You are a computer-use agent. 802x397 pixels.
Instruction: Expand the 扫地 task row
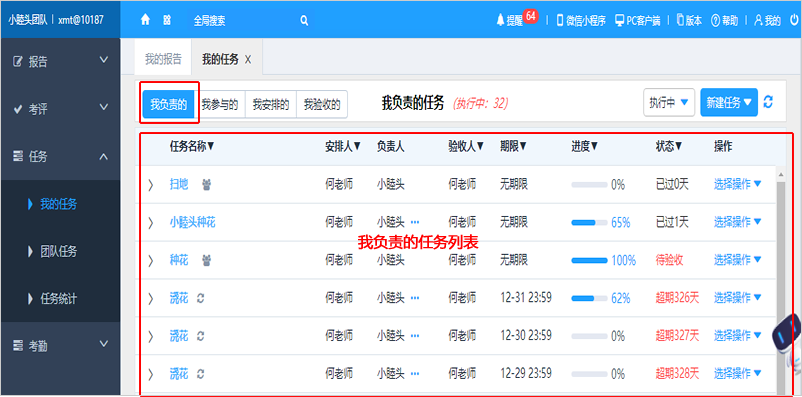150,185
